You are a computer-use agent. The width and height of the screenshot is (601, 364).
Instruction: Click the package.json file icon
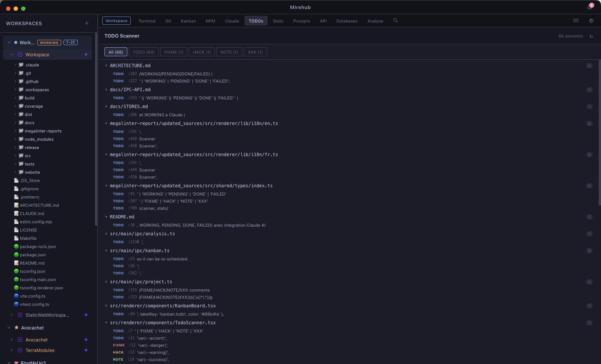tap(16, 255)
